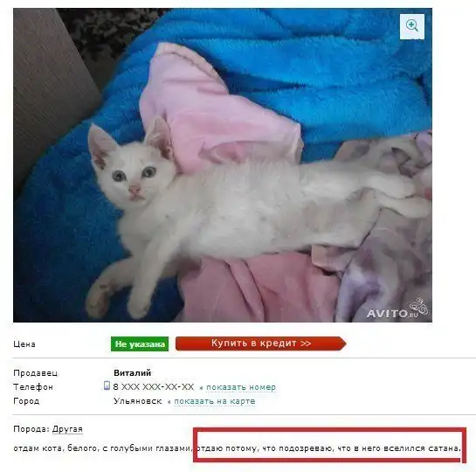The height and width of the screenshot is (472, 476).
Task: Click the magnifier zoom icon on photo
Action: [x=412, y=26]
